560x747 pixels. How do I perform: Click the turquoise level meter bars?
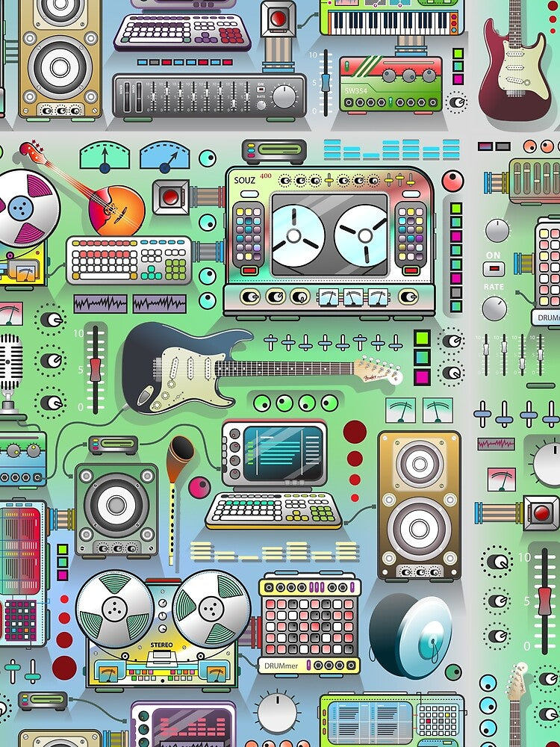click(x=391, y=149)
